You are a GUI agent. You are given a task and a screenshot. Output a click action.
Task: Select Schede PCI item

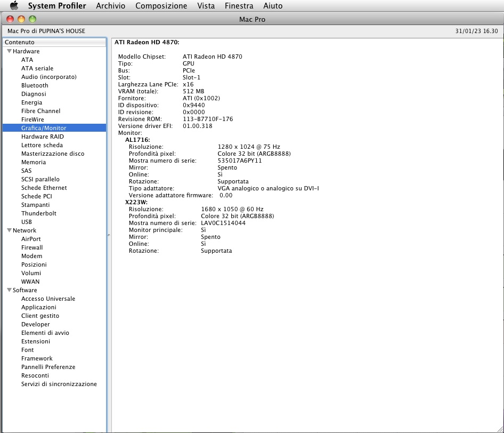(37, 196)
